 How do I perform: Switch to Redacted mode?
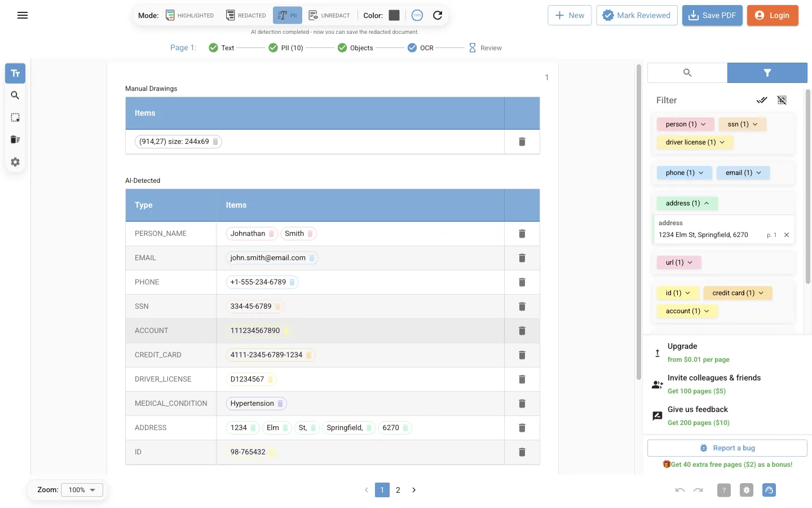point(246,15)
